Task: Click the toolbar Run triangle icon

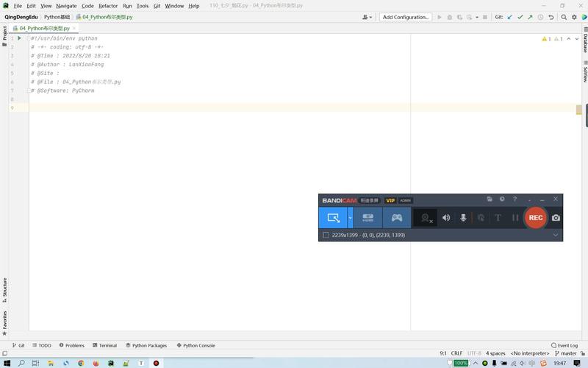Action: [440, 17]
